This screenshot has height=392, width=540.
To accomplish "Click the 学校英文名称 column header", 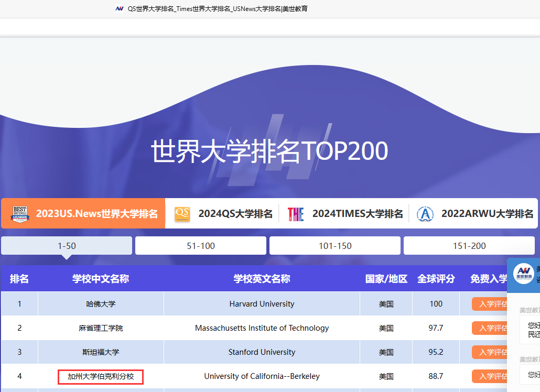I will (x=262, y=279).
